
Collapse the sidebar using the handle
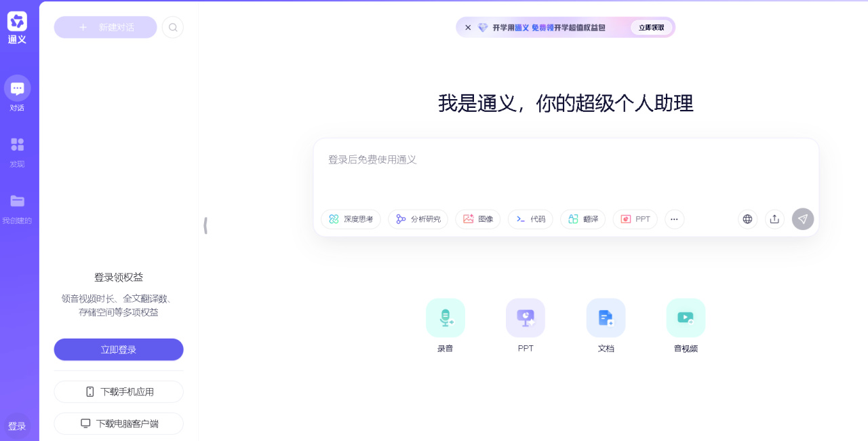205,226
